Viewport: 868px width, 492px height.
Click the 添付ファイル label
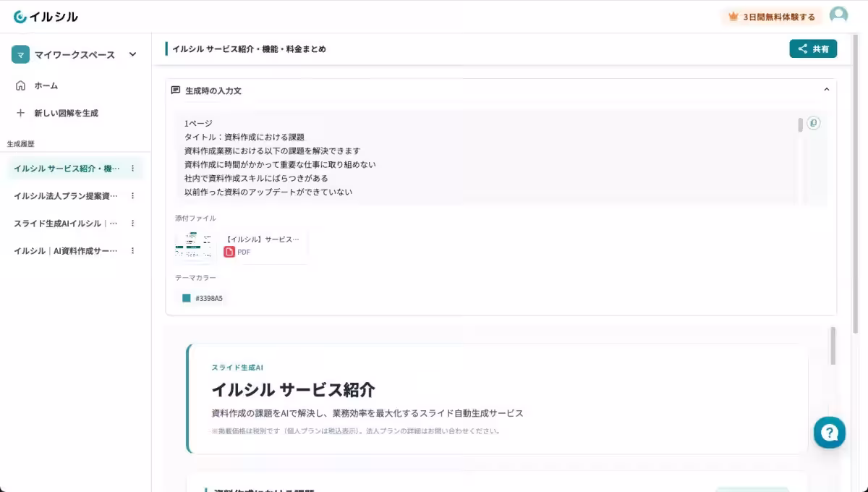pyautogui.click(x=195, y=218)
